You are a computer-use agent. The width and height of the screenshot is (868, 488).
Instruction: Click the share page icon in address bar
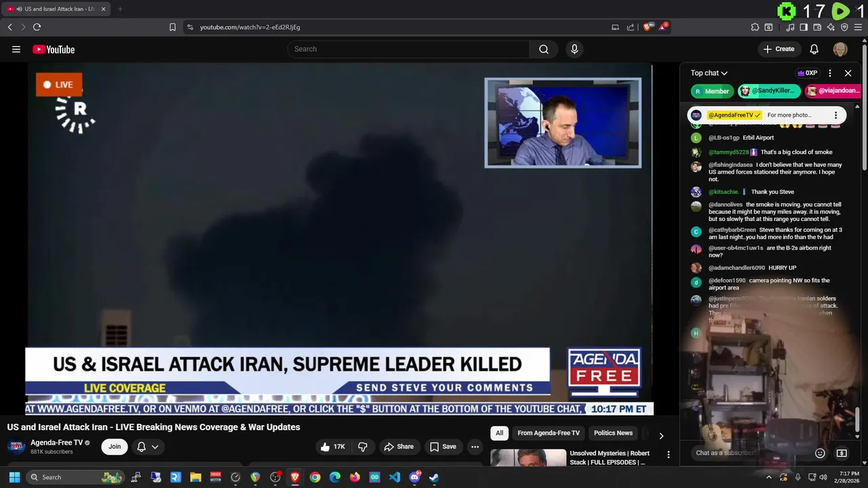coord(631,27)
